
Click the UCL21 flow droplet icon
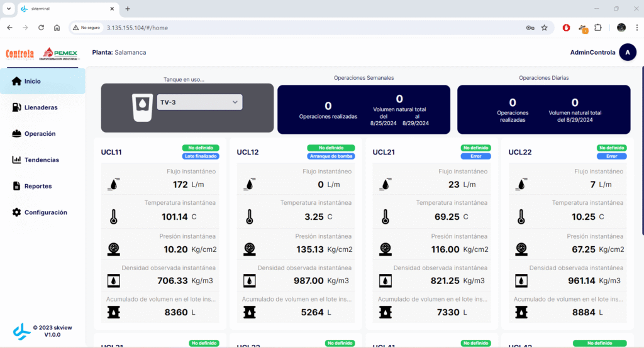click(386, 184)
